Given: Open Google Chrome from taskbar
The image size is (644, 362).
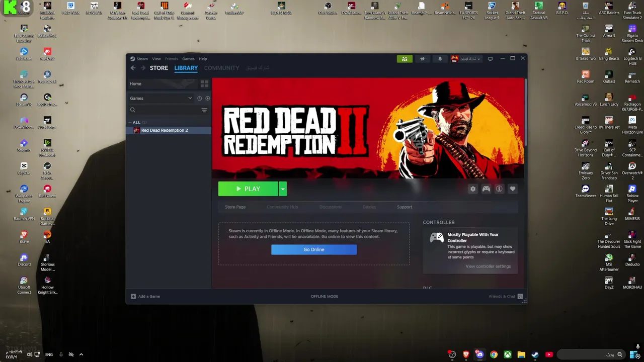Looking at the screenshot, I should click(x=494, y=354).
